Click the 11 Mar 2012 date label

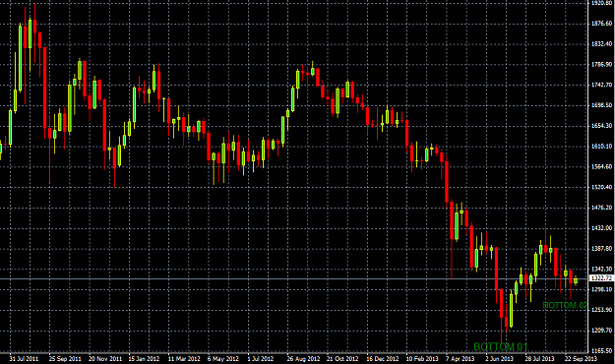click(x=184, y=358)
